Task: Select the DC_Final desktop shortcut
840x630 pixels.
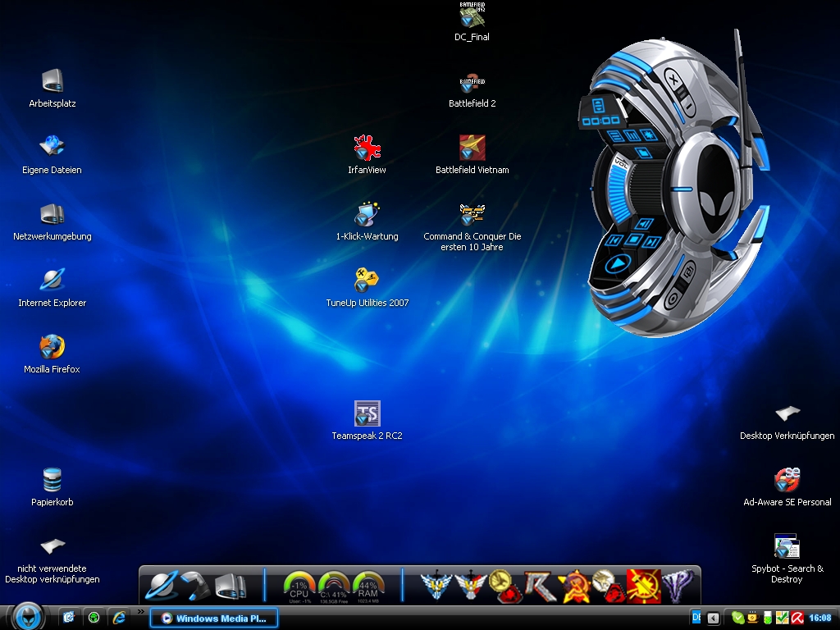Action: [472, 22]
